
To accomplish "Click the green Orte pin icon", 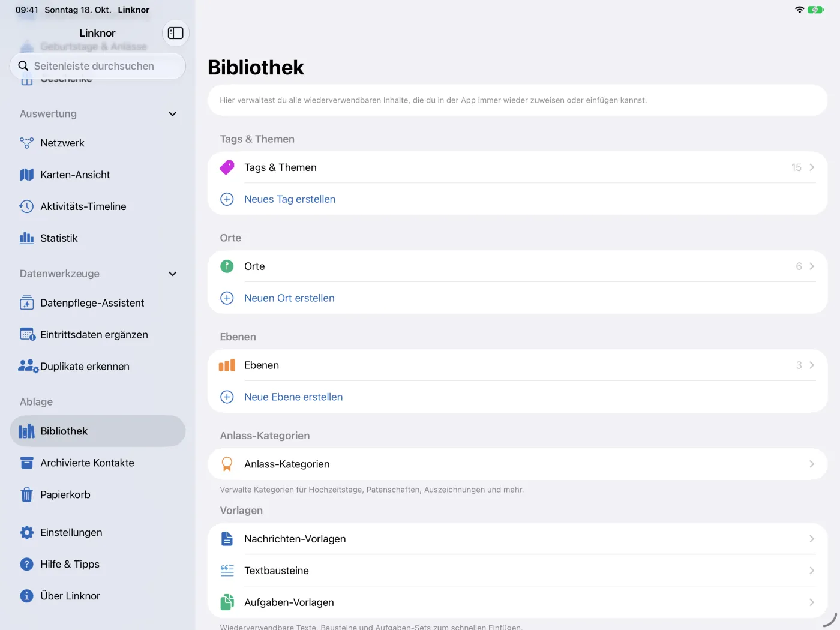I will tap(227, 266).
